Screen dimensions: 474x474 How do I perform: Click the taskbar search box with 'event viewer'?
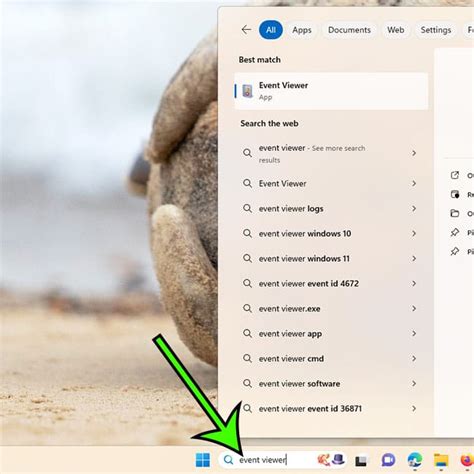click(283, 460)
